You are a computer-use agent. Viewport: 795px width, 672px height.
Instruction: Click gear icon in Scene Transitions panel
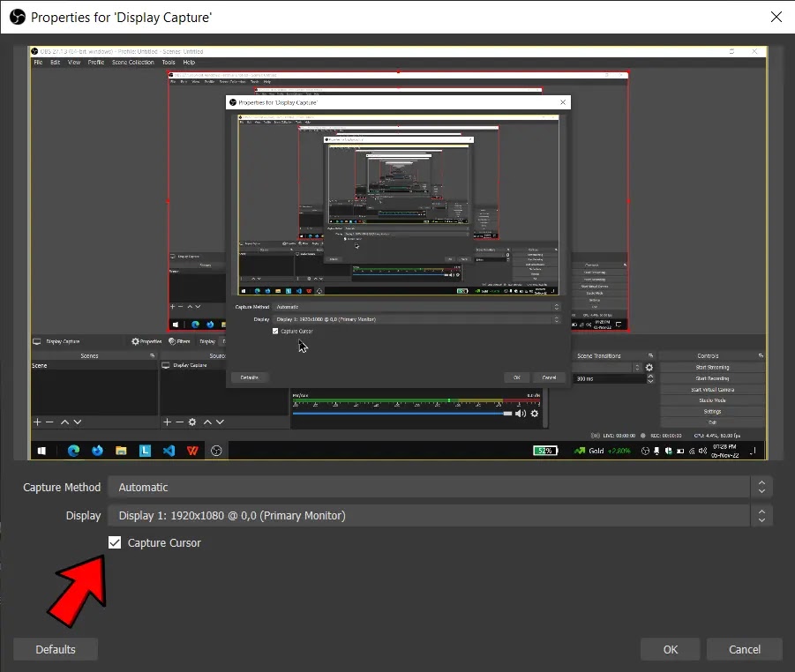pyautogui.click(x=649, y=368)
